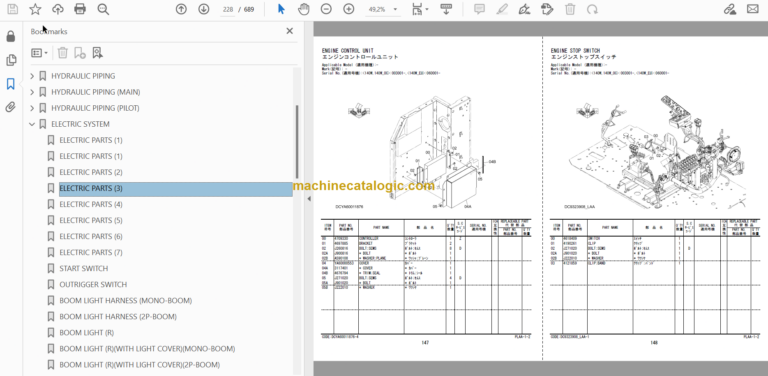Screen dimensions: 768x376
Task: Open BOOM LIGHT HARNESS (2P-BOOM) bookmark
Action: pyautogui.click(x=118, y=317)
